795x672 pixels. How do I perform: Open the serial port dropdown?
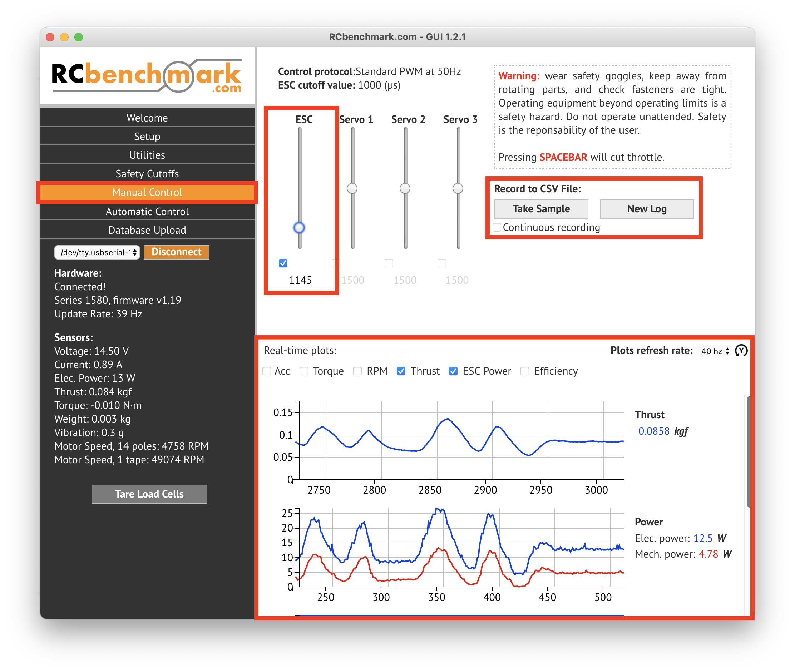pos(97,252)
